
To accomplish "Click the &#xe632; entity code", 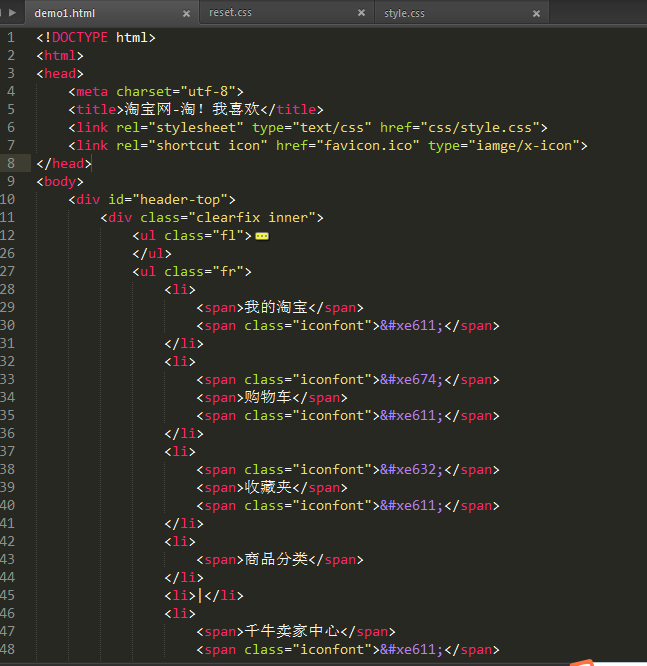I will pyautogui.click(x=412, y=469).
